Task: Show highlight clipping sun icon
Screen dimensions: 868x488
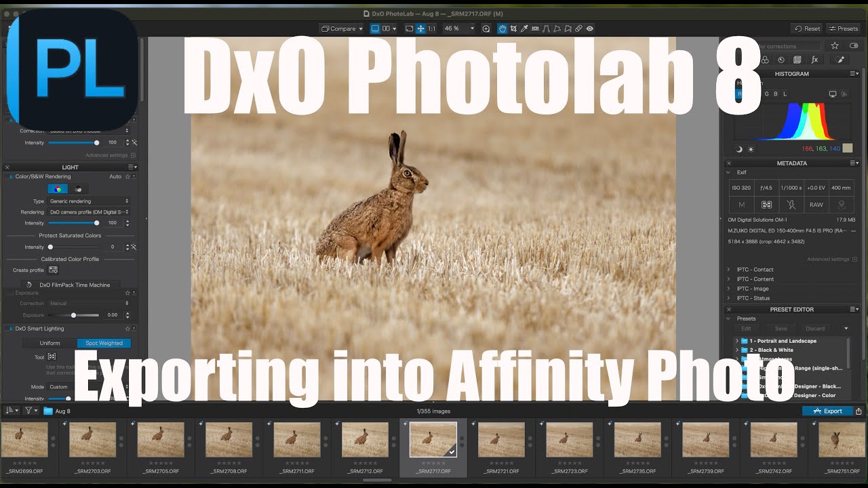Action: [x=751, y=150]
